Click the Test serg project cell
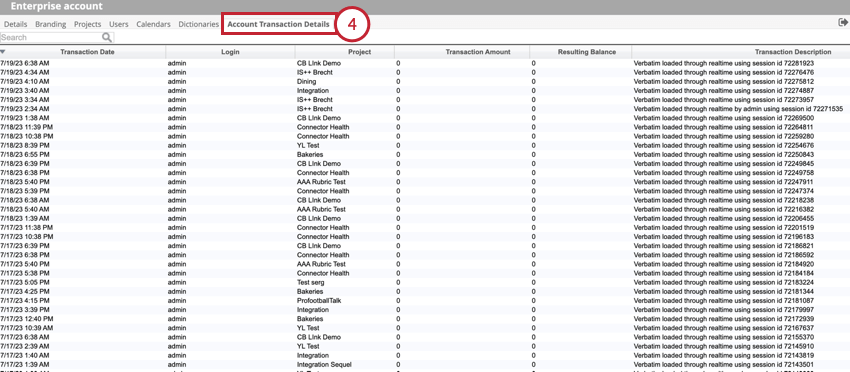This screenshot has width=850, height=372. point(311,282)
